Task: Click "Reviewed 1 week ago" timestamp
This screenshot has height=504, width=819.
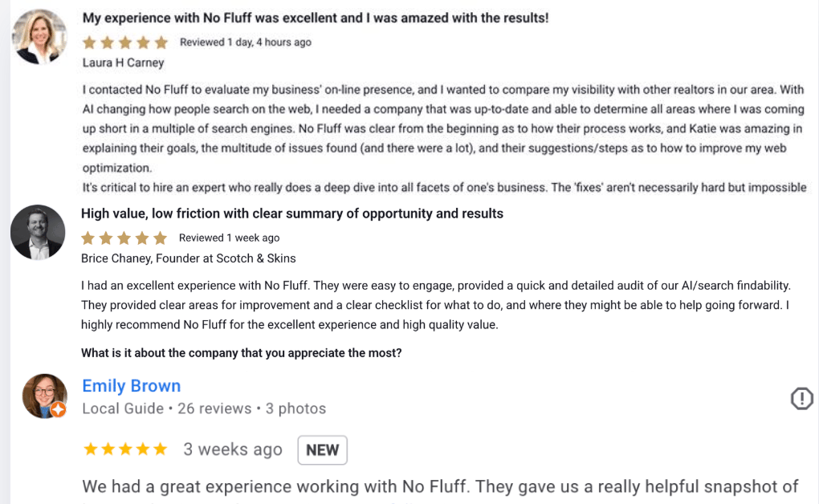Action: (229, 238)
